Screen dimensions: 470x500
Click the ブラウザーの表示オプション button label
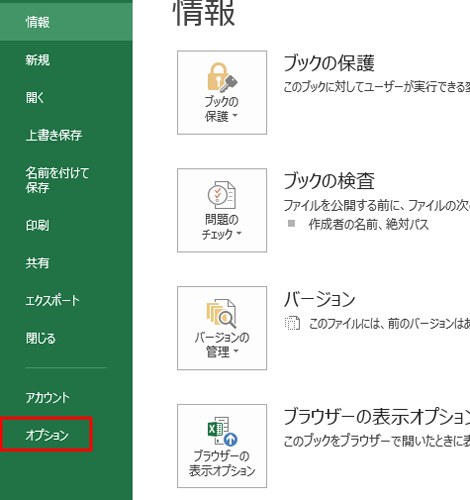222,463
